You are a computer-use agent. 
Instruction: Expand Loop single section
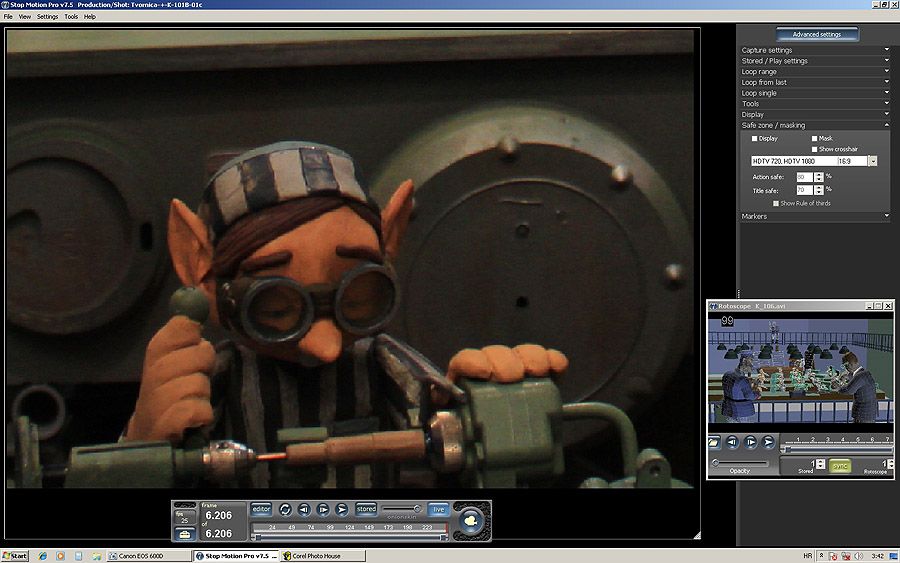coord(815,93)
